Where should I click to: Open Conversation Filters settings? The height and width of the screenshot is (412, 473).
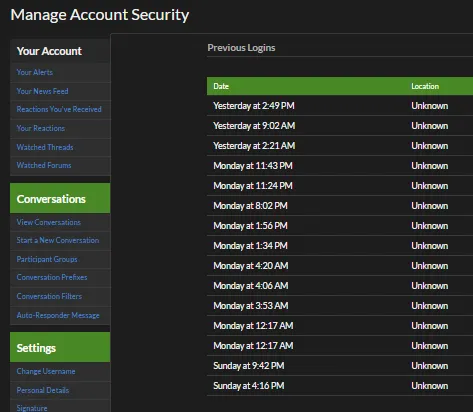pyautogui.click(x=49, y=296)
